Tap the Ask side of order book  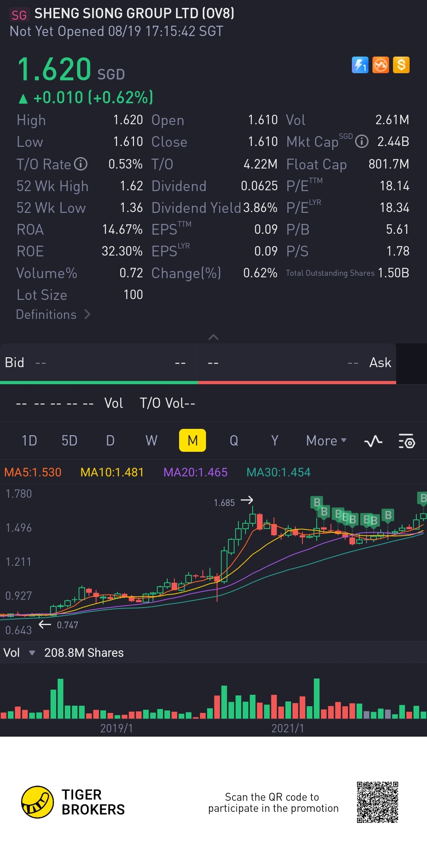(x=297, y=363)
